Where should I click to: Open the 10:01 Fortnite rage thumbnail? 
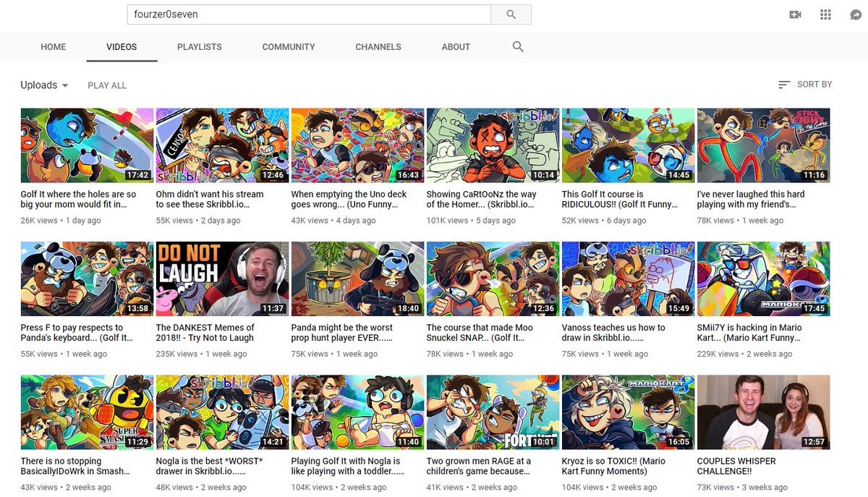pyautogui.click(x=493, y=412)
